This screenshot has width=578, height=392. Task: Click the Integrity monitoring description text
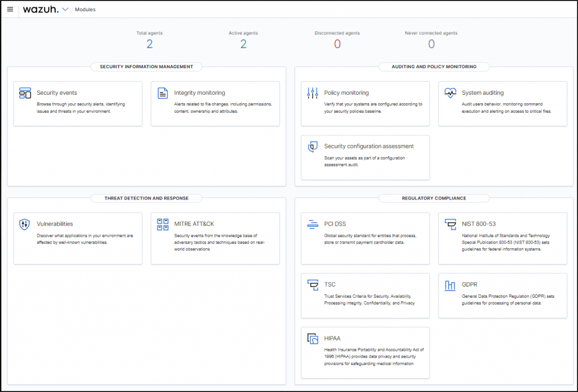pyautogui.click(x=223, y=108)
